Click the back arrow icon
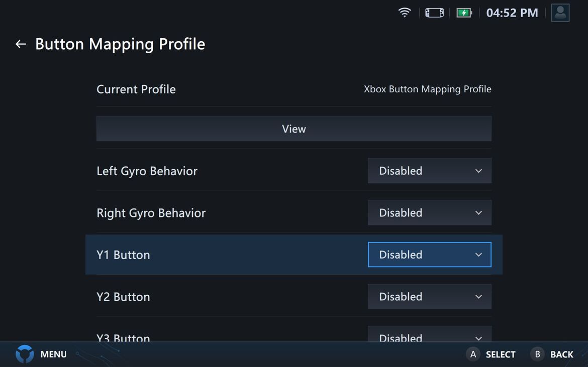This screenshot has height=367, width=588. point(21,44)
